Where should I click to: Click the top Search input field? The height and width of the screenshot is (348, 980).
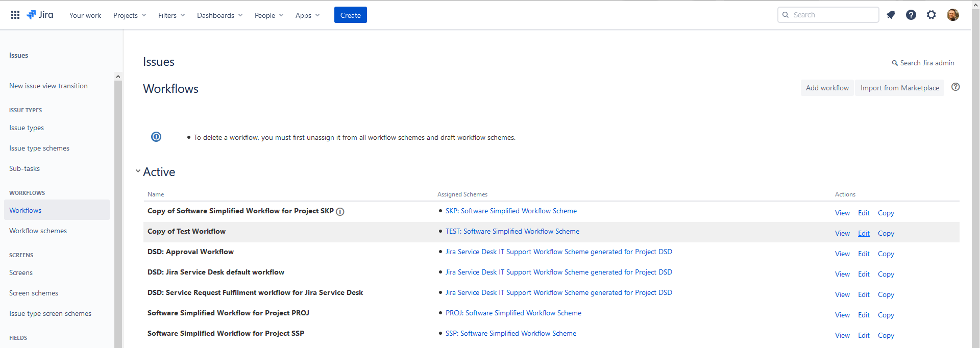point(832,15)
